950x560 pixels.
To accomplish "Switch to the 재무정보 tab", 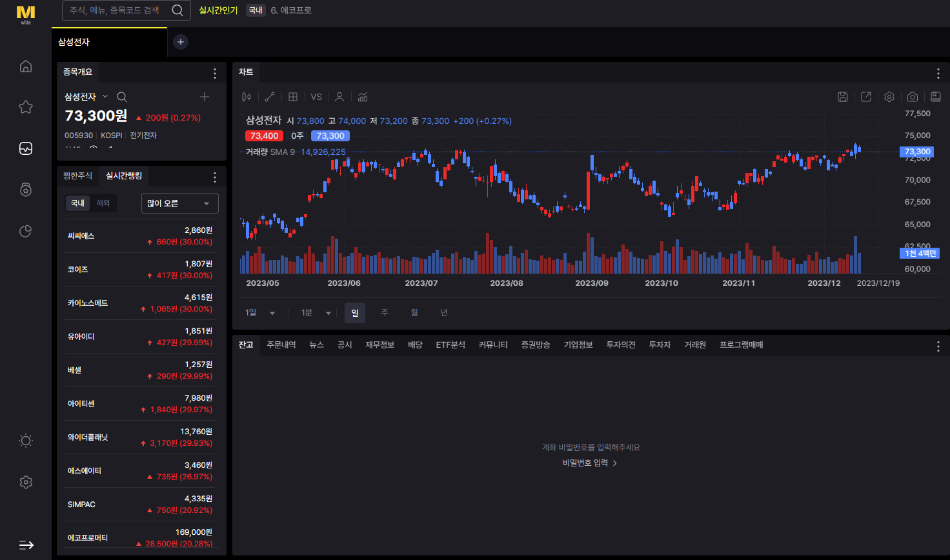I will pos(379,345).
